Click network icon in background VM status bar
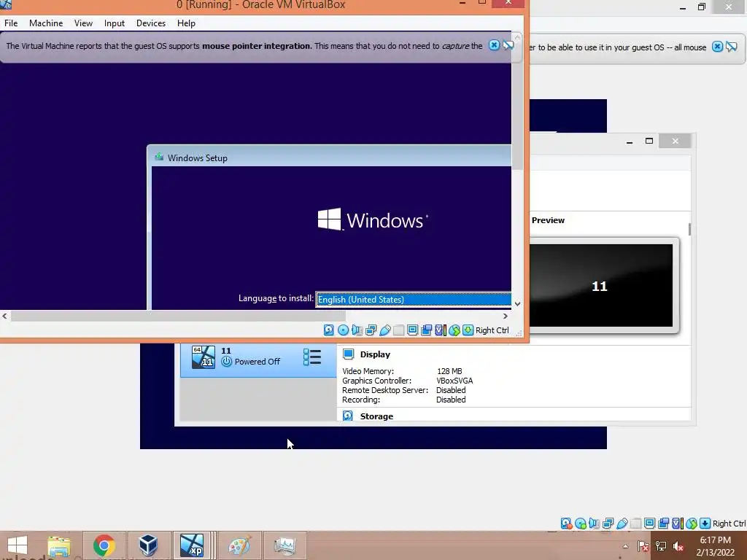Viewport: 747px width, 560px height. coord(608,524)
